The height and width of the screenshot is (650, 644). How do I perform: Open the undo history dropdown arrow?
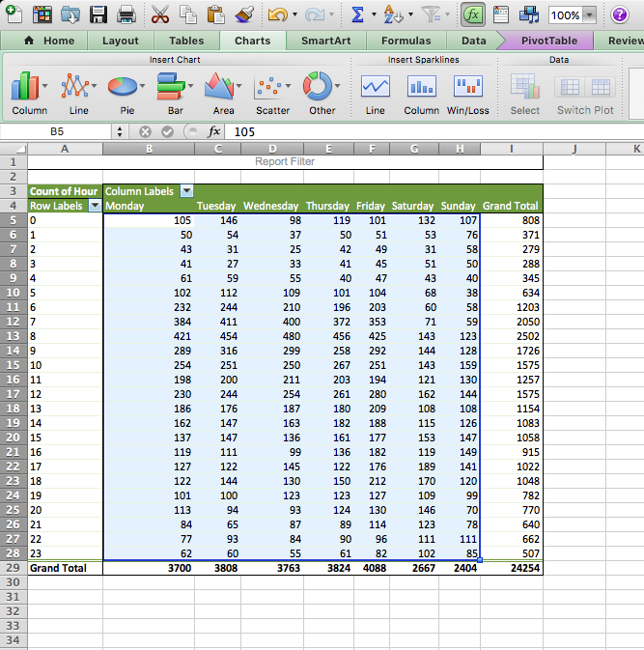click(x=295, y=14)
